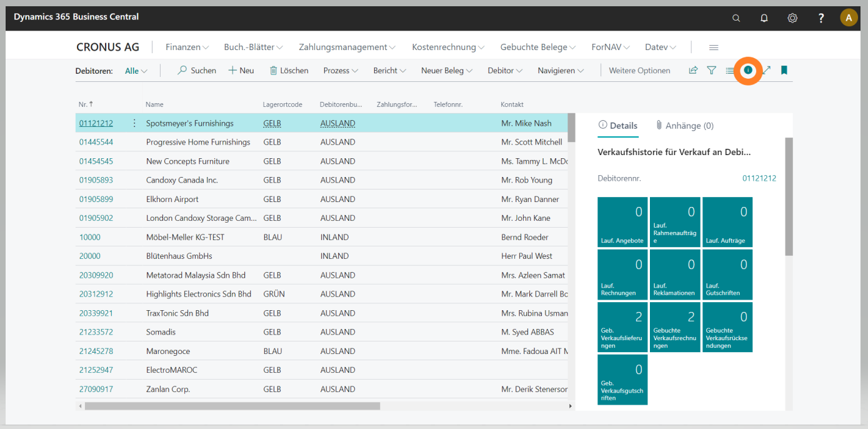Open user account avatar A
The image size is (868, 429).
click(x=849, y=18)
